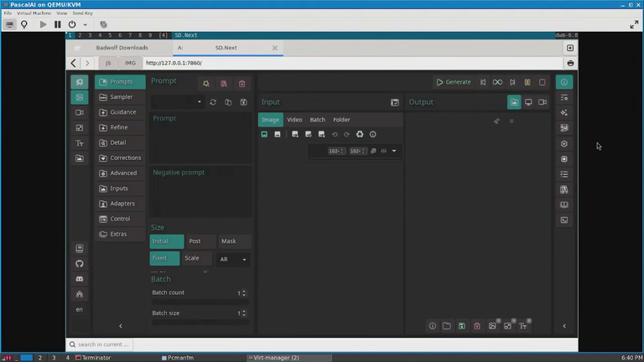Clear the prompt with trash icon
This screenshot has width=644, height=362.
(241, 84)
